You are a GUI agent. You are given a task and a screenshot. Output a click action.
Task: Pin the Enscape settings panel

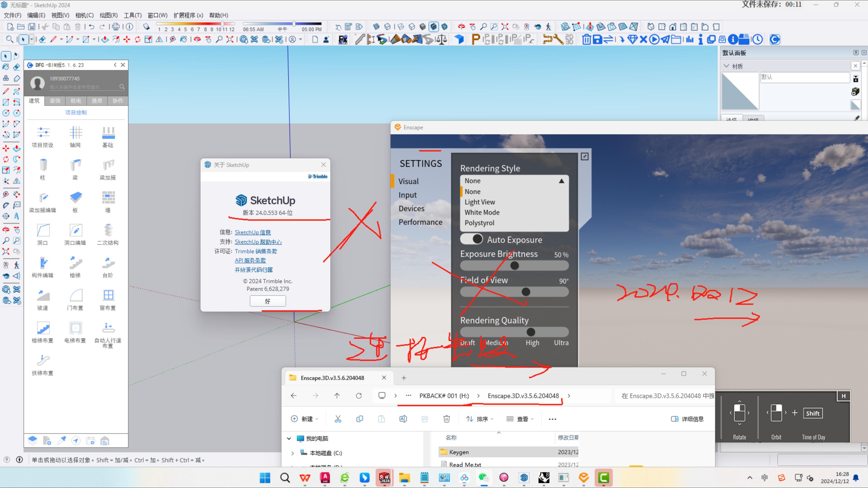[x=585, y=156]
